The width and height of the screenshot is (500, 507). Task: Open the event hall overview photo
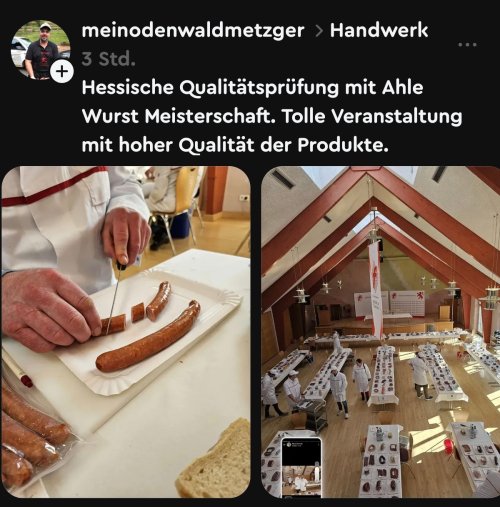tap(380, 332)
